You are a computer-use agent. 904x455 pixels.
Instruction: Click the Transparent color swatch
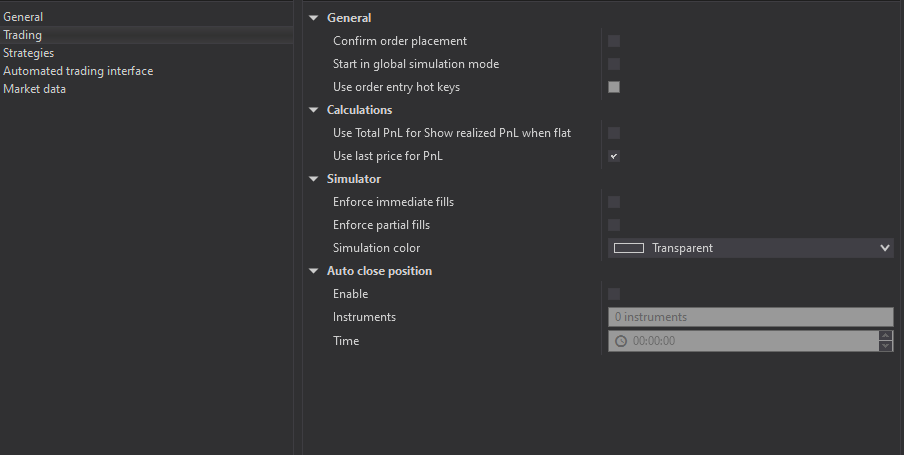pos(628,248)
